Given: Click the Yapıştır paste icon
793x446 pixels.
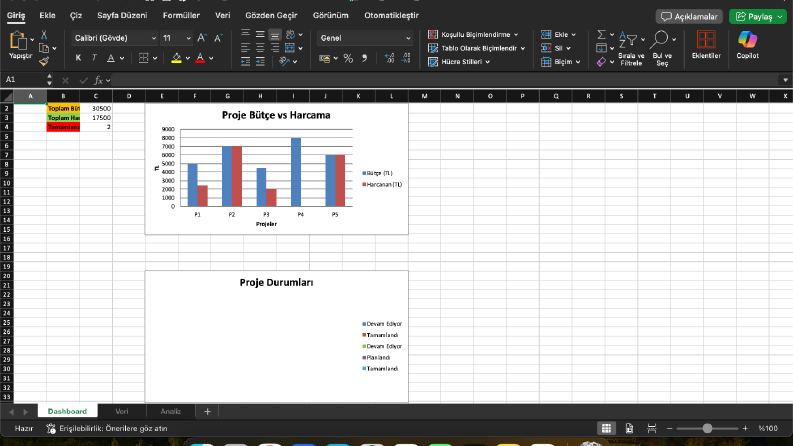Looking at the screenshot, I should [x=18, y=40].
